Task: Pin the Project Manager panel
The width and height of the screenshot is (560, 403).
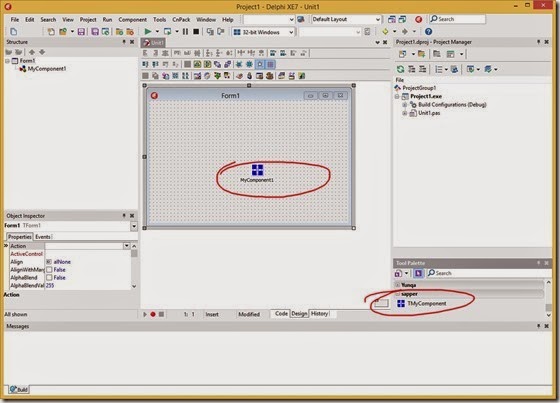Action: pos(539,42)
